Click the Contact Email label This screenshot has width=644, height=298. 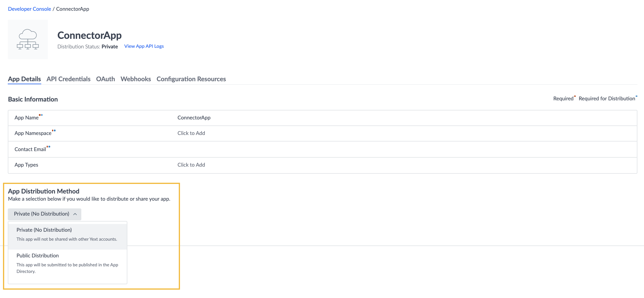pyautogui.click(x=30, y=149)
